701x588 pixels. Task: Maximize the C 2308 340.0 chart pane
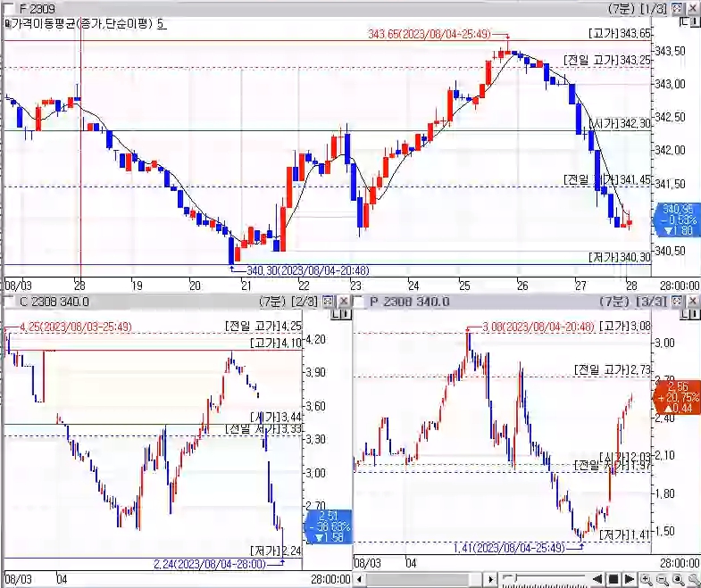[328, 302]
